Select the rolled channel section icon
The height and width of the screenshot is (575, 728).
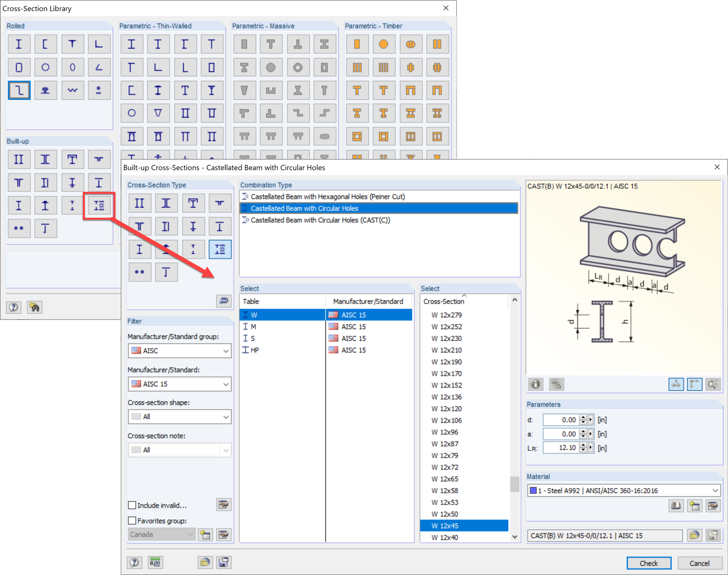45,44
